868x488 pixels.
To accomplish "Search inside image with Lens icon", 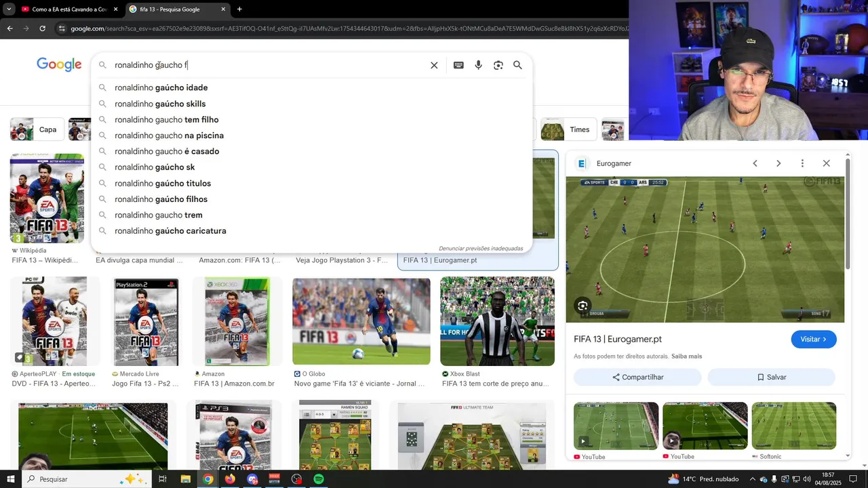I will pyautogui.click(x=583, y=306).
